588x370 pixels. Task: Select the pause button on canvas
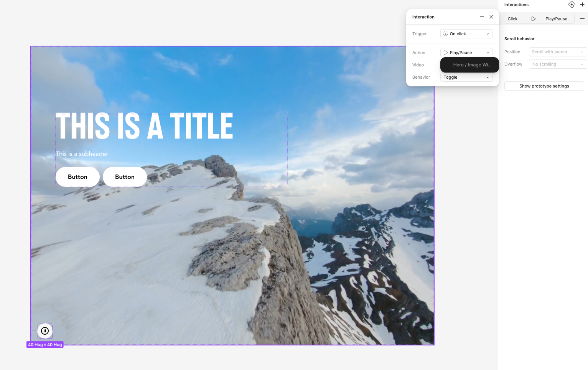point(45,331)
